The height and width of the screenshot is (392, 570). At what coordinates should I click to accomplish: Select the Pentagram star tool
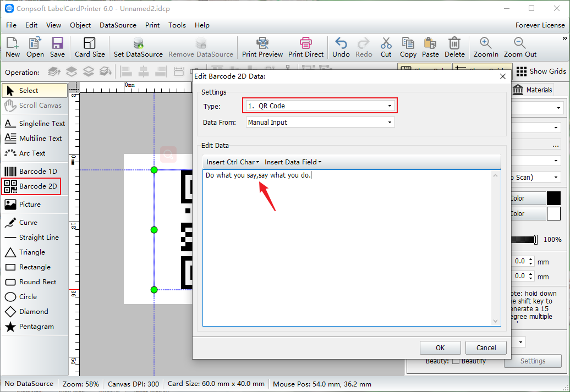point(35,327)
